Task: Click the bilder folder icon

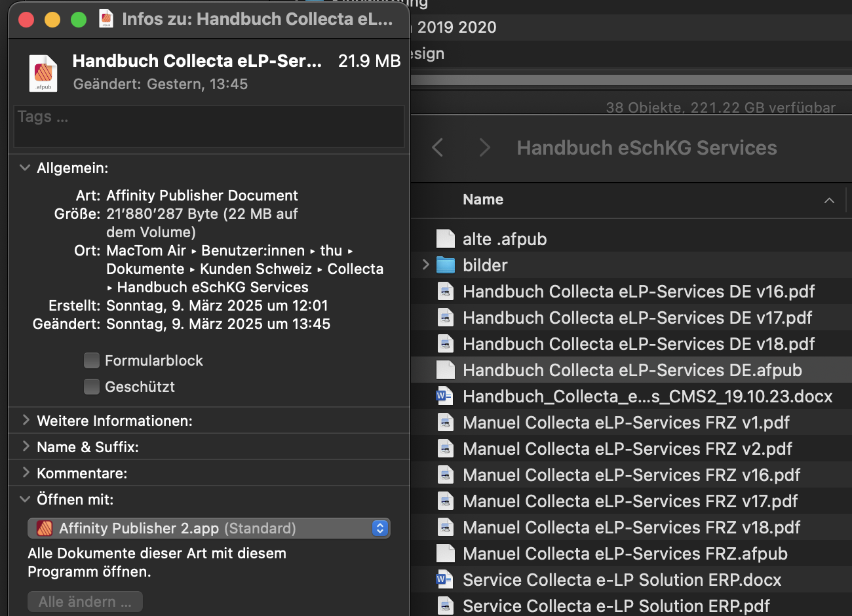Action: point(446,265)
